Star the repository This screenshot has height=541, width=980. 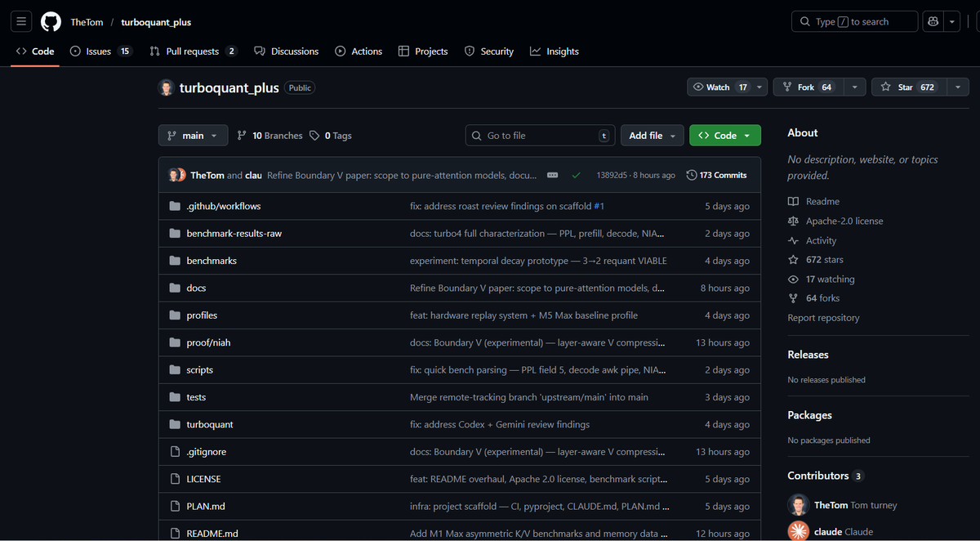click(x=908, y=87)
